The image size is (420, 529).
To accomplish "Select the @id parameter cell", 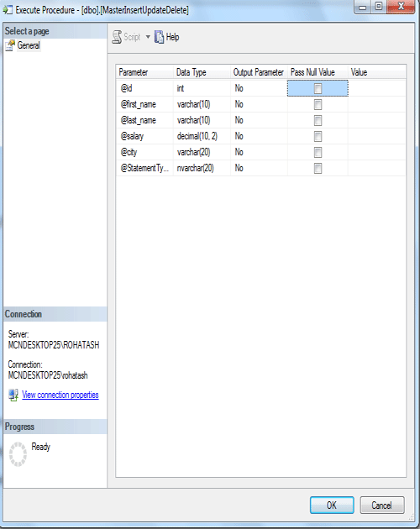I will coord(144,88).
